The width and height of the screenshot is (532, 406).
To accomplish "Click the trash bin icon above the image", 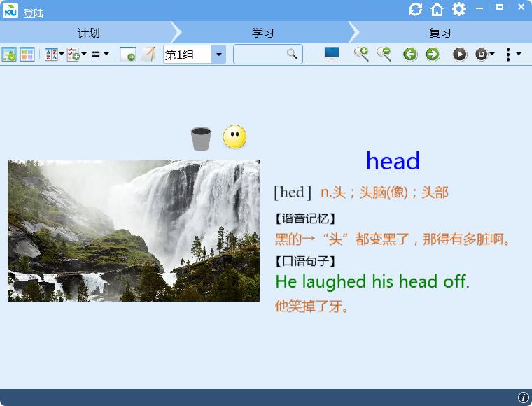I will [201, 139].
